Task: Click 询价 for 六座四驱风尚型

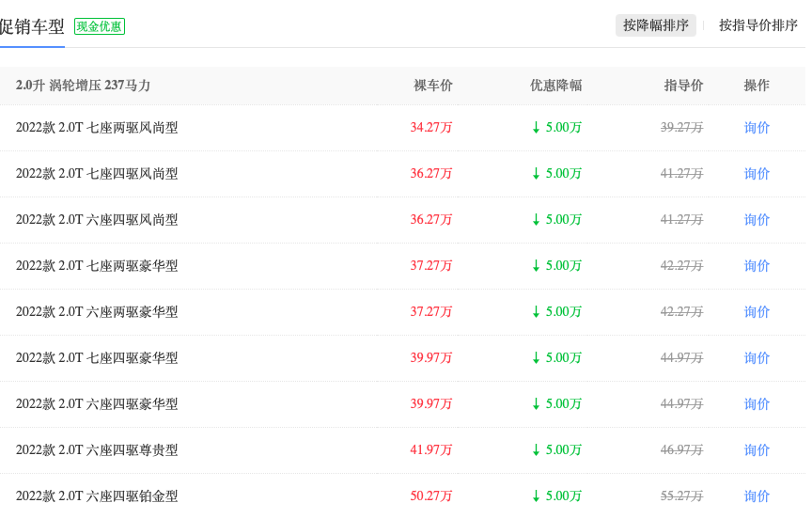Action: [x=757, y=220]
